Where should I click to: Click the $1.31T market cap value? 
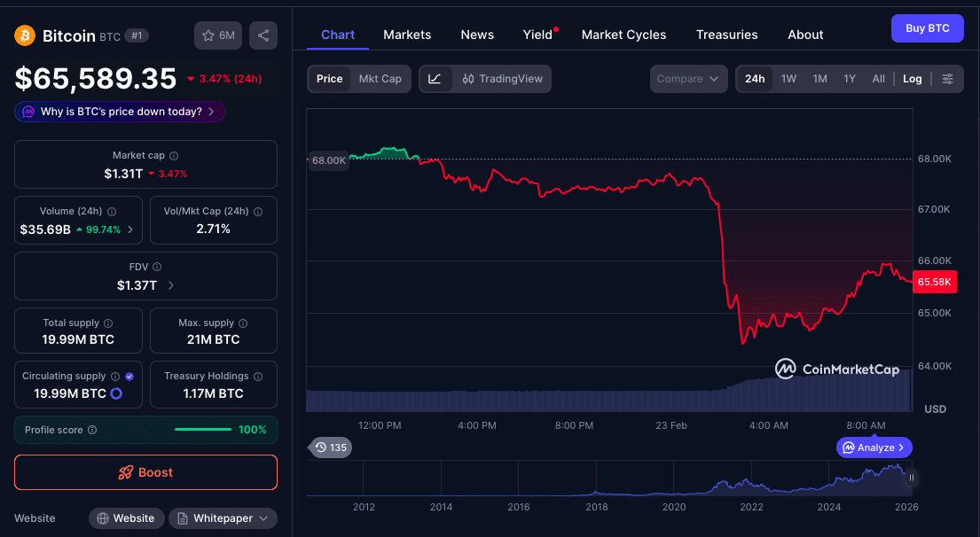pos(123,174)
